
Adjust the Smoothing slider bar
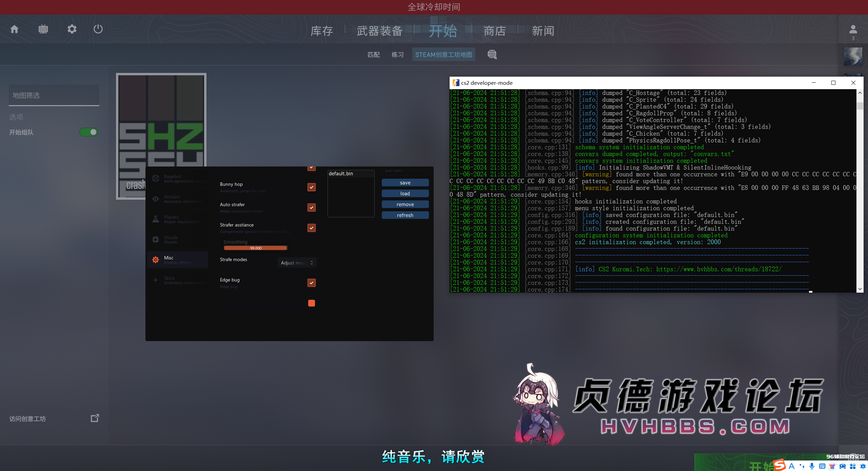256,248
